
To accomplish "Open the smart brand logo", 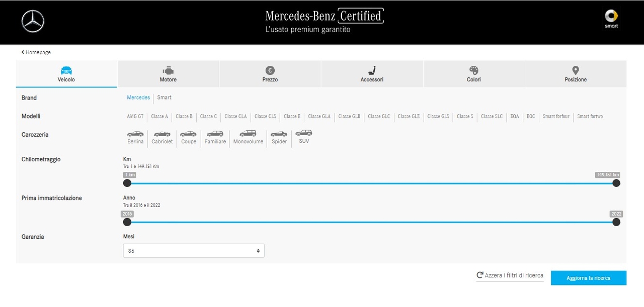I will coord(611,19).
